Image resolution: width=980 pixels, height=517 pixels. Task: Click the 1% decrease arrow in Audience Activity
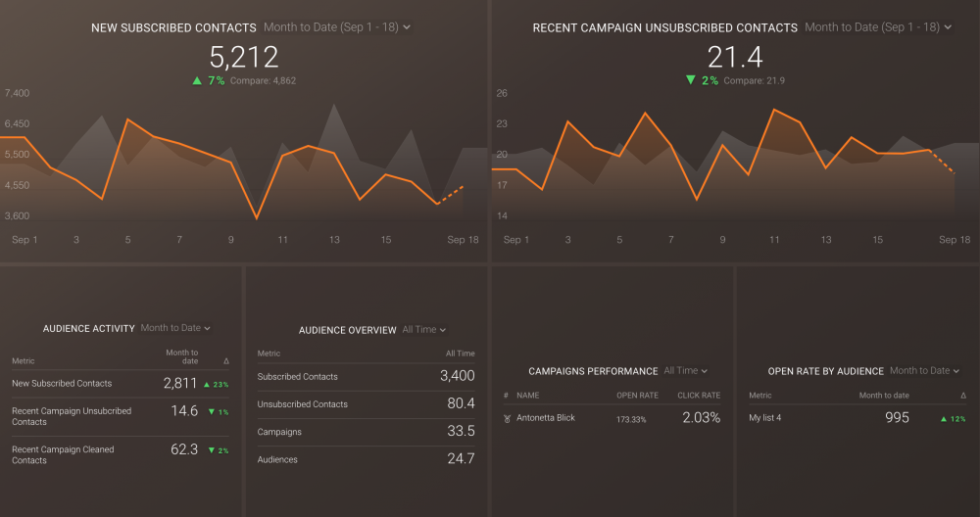tap(210, 412)
